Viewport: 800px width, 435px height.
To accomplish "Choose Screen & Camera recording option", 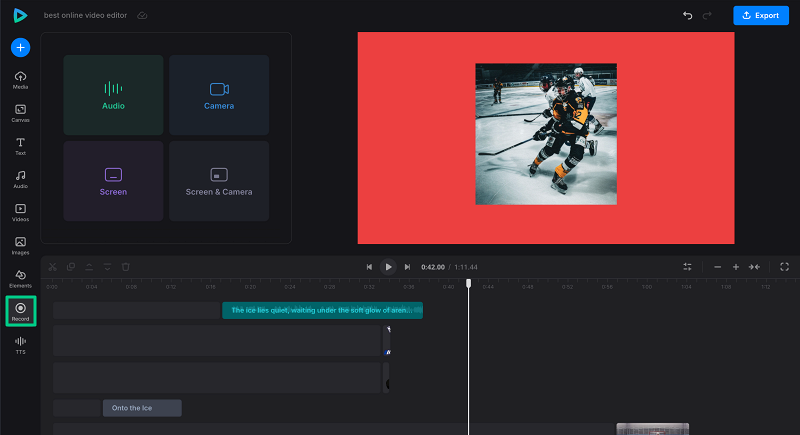I will (x=219, y=181).
